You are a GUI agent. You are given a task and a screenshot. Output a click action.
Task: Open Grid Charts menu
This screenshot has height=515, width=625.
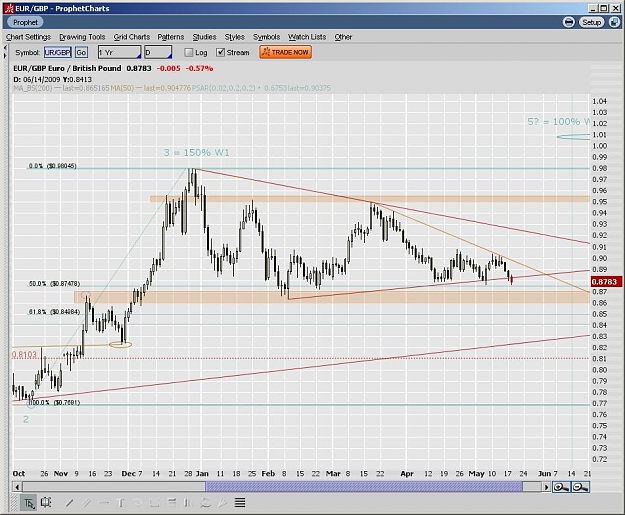coord(132,37)
